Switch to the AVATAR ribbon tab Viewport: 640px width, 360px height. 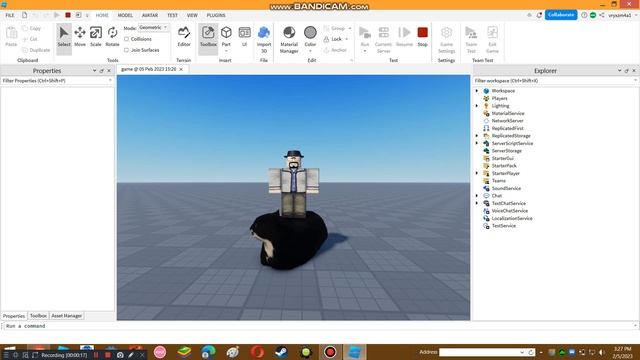pos(150,15)
